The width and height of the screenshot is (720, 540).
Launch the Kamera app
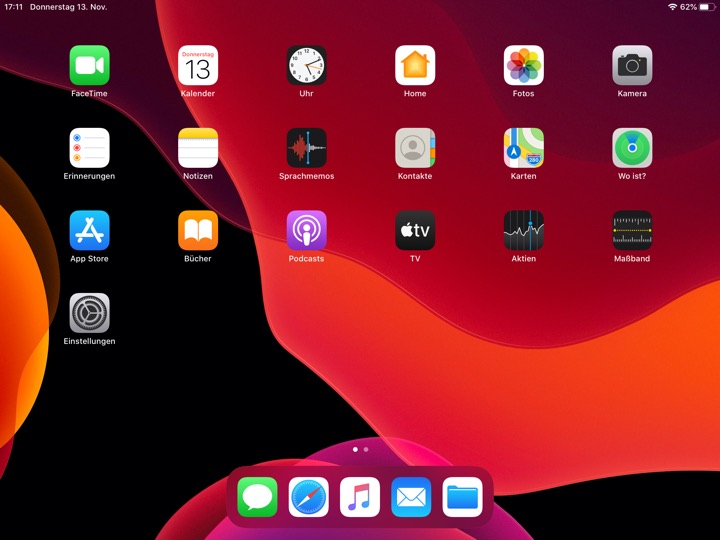[x=632, y=65]
